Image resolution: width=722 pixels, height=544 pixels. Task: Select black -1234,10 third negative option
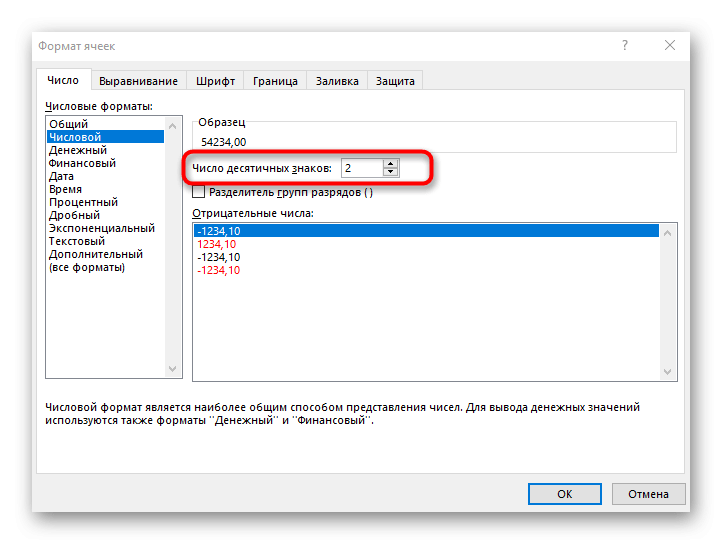click(x=426, y=257)
